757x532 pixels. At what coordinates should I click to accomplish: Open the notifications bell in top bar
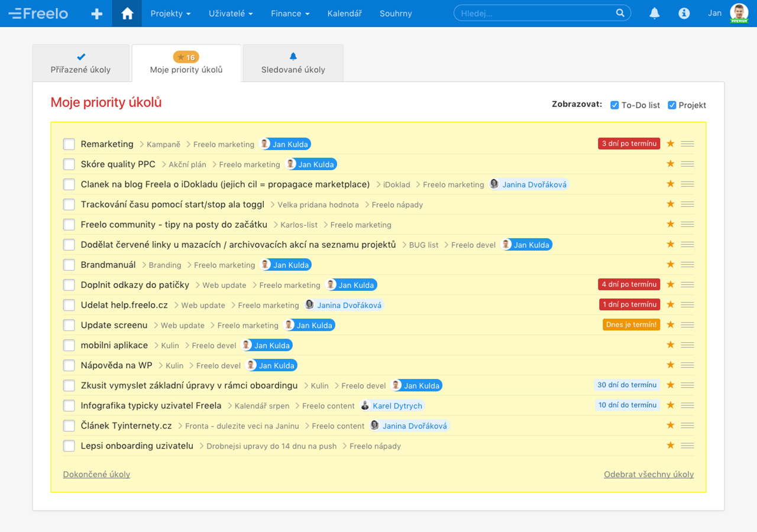pyautogui.click(x=654, y=13)
